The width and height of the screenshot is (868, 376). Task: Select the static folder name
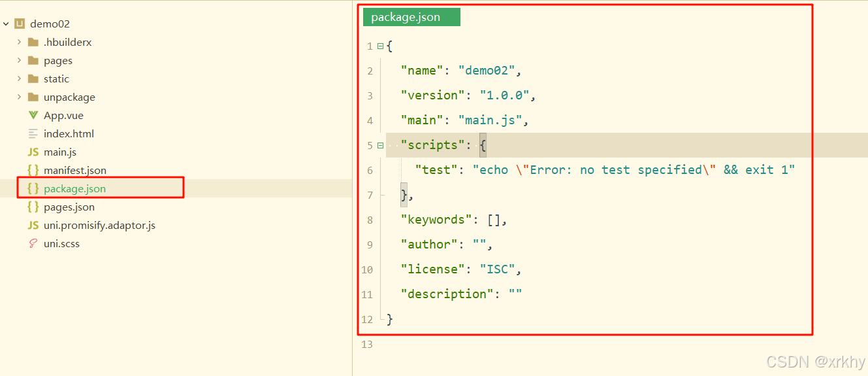[56, 79]
